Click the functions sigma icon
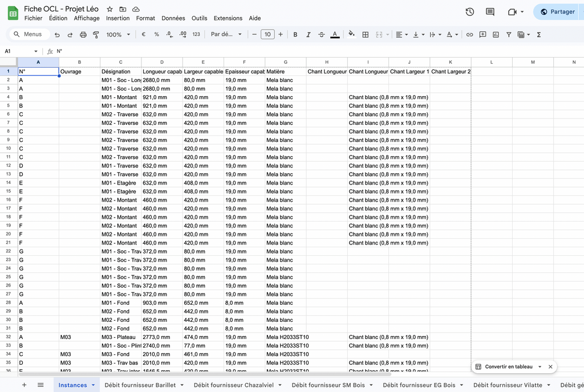Image resolution: width=584 pixels, height=392 pixels. pos(538,35)
